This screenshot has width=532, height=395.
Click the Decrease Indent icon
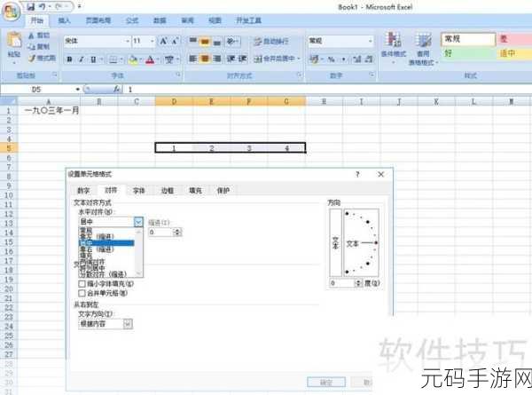tap(231, 59)
